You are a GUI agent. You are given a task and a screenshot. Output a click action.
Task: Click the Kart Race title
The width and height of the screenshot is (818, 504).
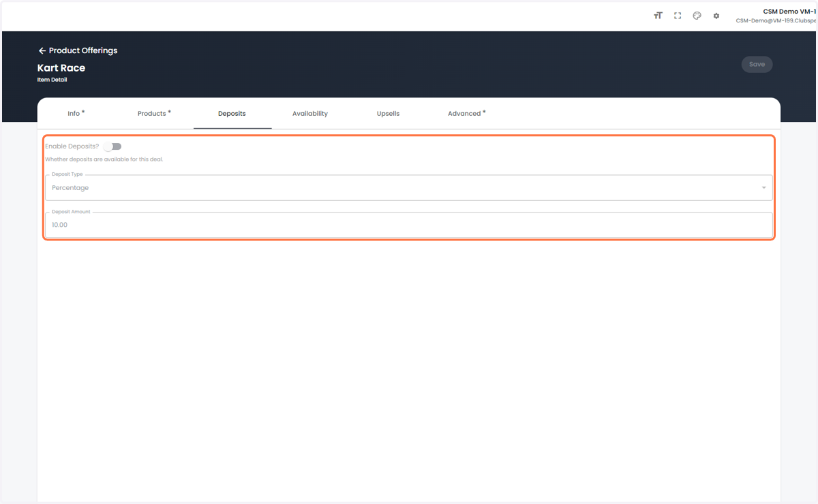61,68
